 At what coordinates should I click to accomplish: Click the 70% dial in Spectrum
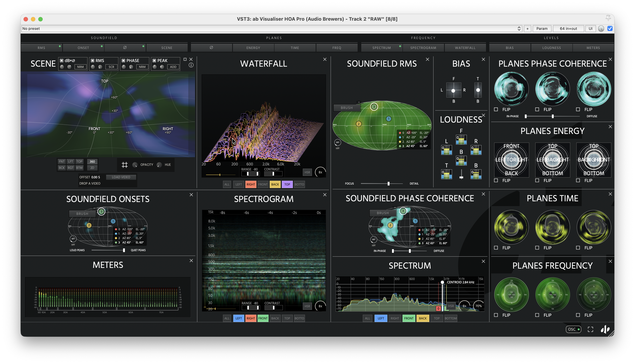click(x=478, y=306)
